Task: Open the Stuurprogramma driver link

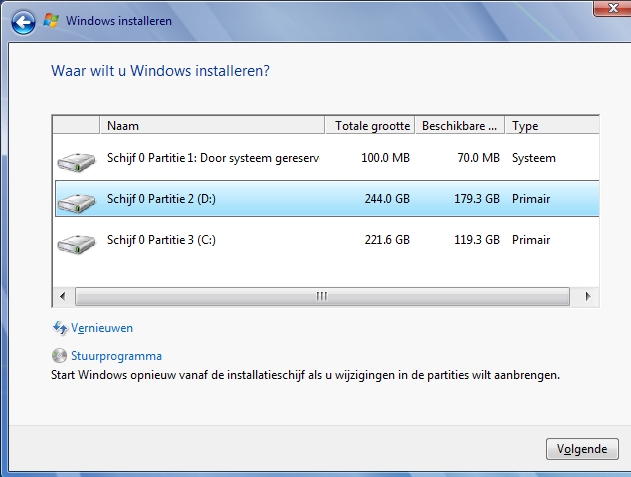Action: 116,356
